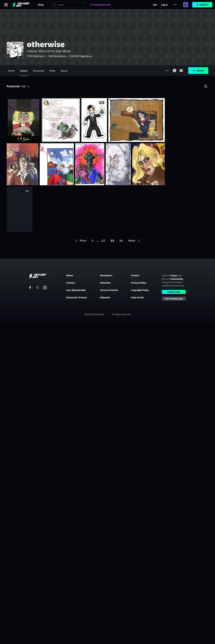The height and width of the screenshot is (644, 215).
Task: Open the paper doll GIF thumbnail
Action: coord(94,120)
